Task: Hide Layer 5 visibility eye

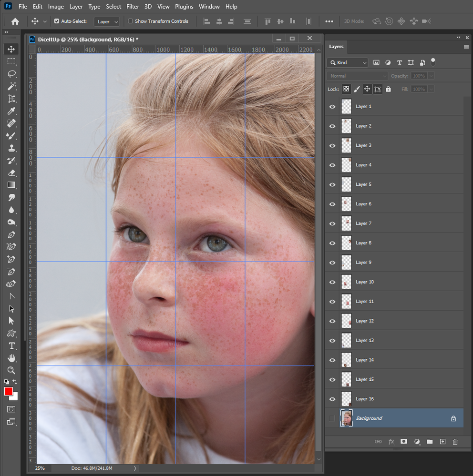Action: [332, 184]
